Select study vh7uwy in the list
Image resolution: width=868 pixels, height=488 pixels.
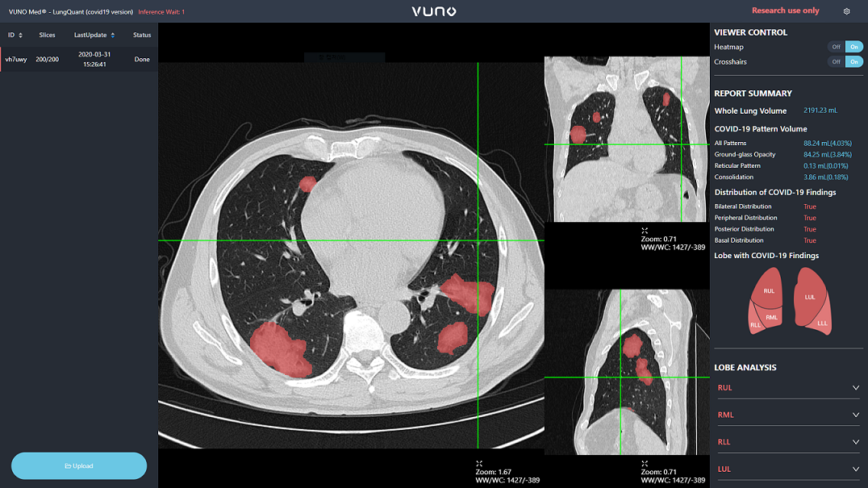pos(78,59)
